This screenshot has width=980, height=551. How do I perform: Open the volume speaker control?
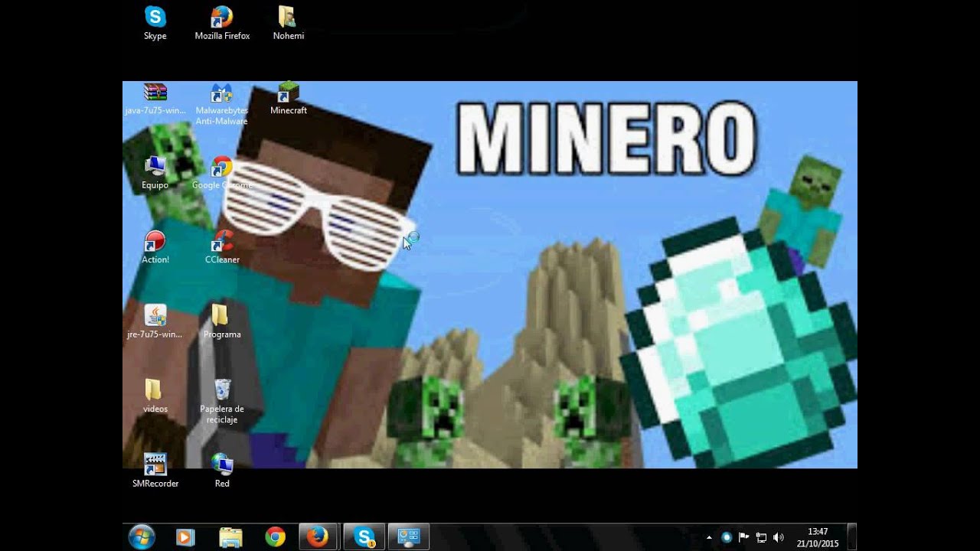point(779,538)
